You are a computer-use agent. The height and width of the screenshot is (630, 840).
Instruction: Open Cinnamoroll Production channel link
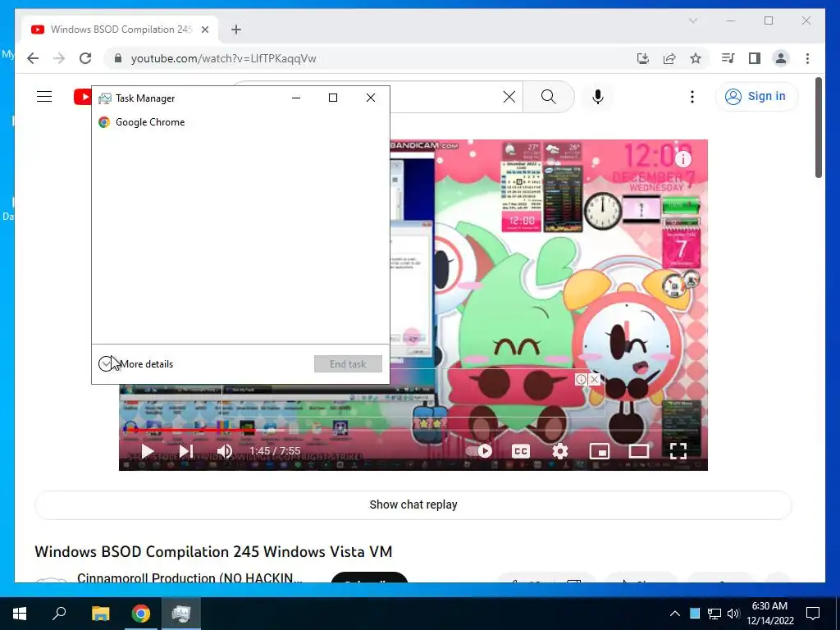(x=189, y=578)
